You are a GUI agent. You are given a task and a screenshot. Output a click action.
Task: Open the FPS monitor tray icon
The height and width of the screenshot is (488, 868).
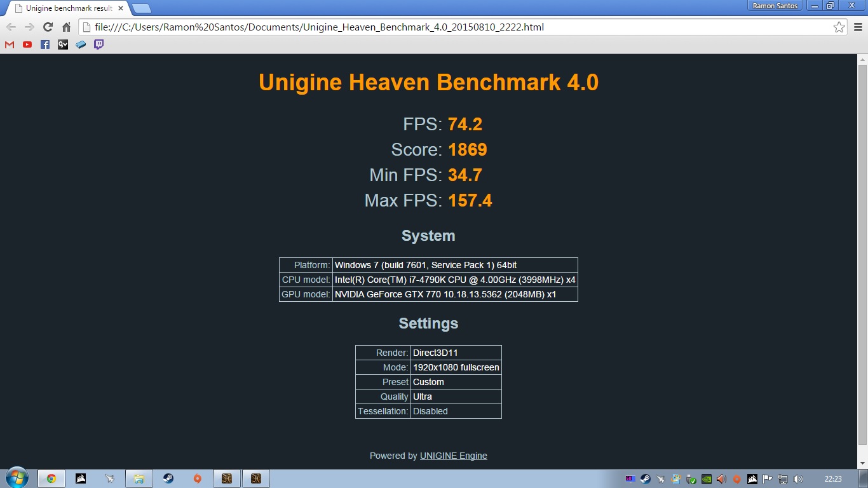pos(630,478)
